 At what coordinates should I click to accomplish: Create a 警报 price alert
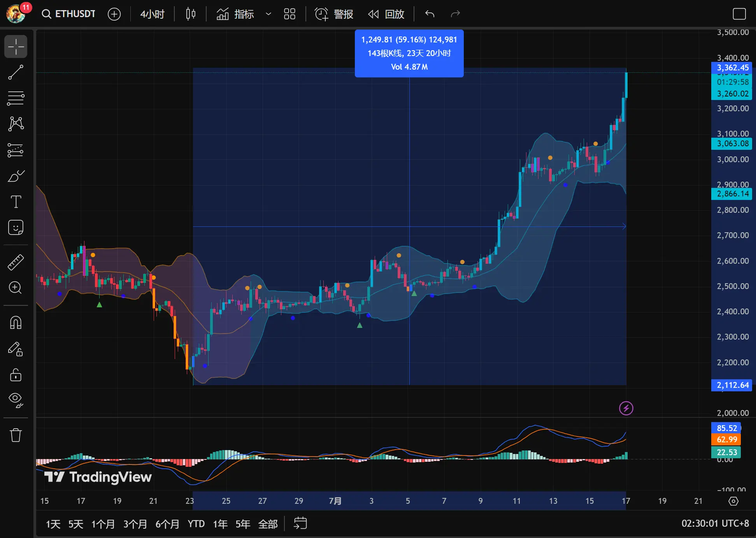pyautogui.click(x=334, y=14)
